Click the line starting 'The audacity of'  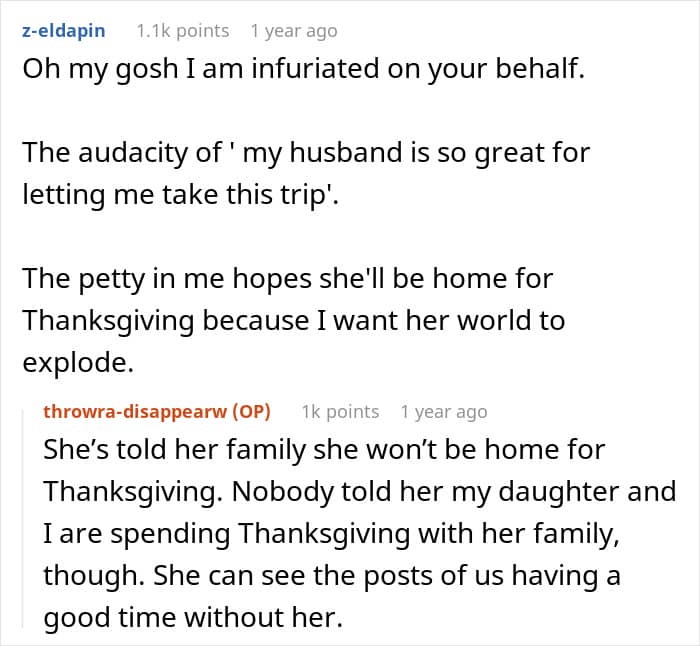306,153
